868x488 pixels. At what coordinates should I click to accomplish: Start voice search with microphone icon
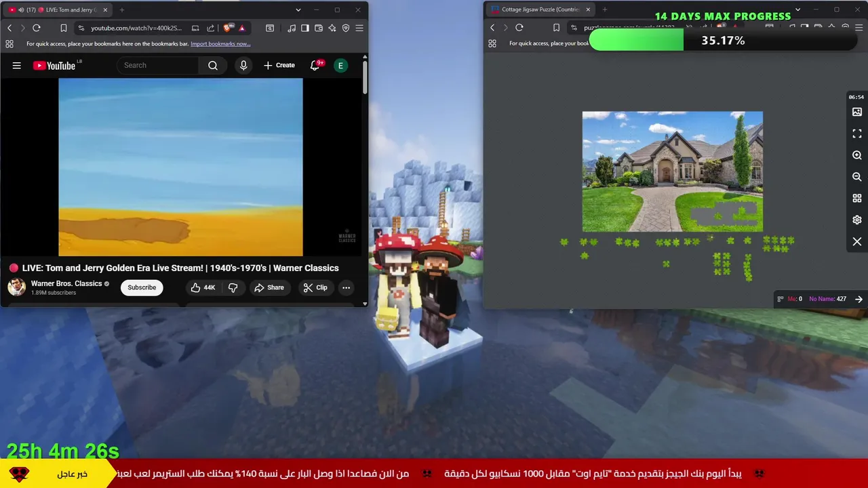[243, 66]
